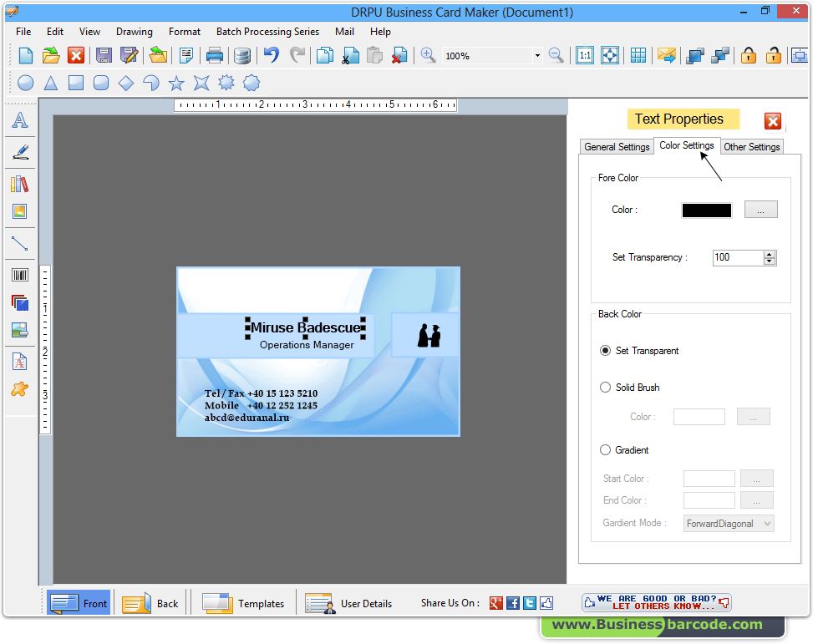Select the Solid Brush option
This screenshot has width=813, height=644.
[605, 387]
